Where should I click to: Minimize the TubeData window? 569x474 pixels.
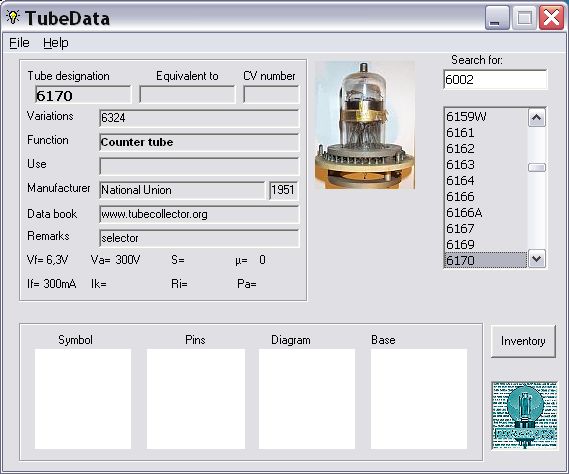[496, 17]
